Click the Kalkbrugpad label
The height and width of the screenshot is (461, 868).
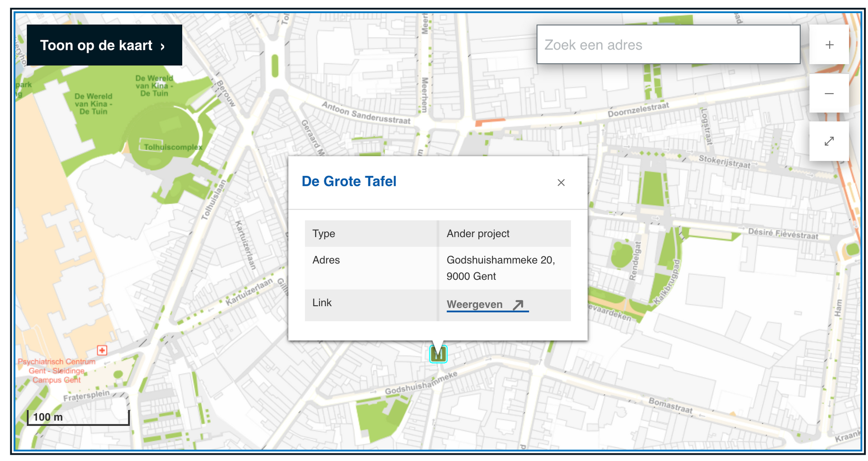(666, 282)
